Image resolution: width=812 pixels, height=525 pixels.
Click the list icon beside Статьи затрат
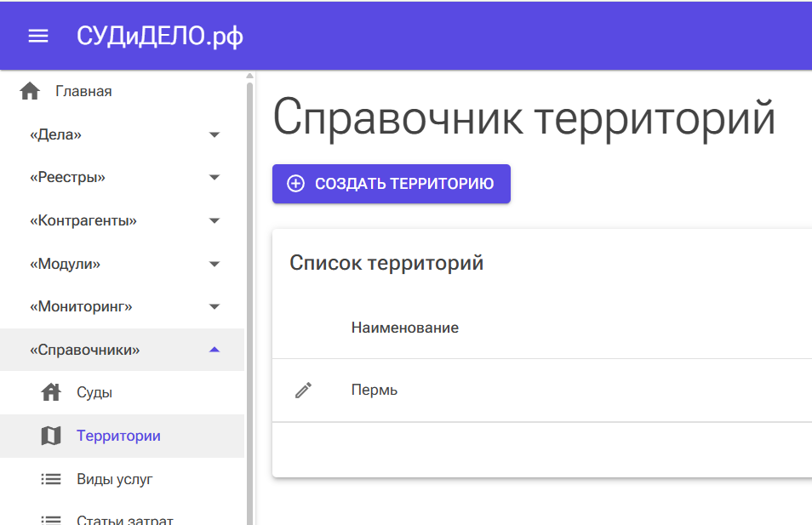click(51, 519)
